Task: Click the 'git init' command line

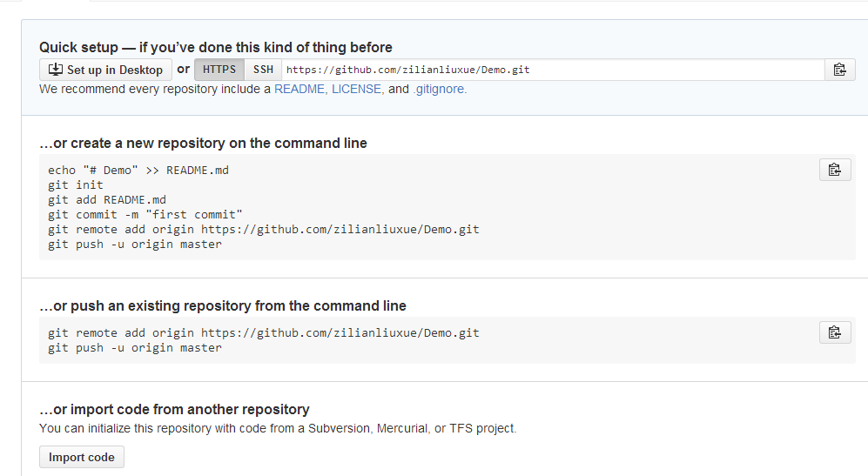Action: coord(76,184)
